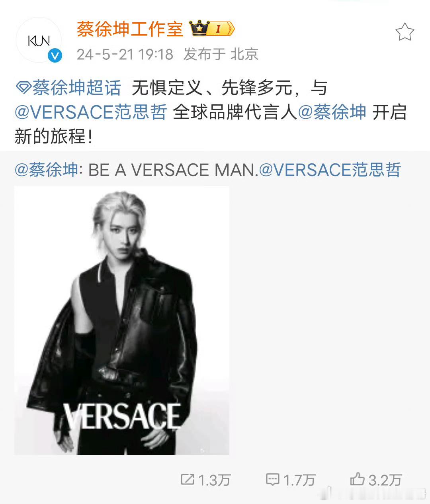Tap the post timestamp 24-5-21 19:18
The width and height of the screenshot is (430, 504).
coord(125,54)
